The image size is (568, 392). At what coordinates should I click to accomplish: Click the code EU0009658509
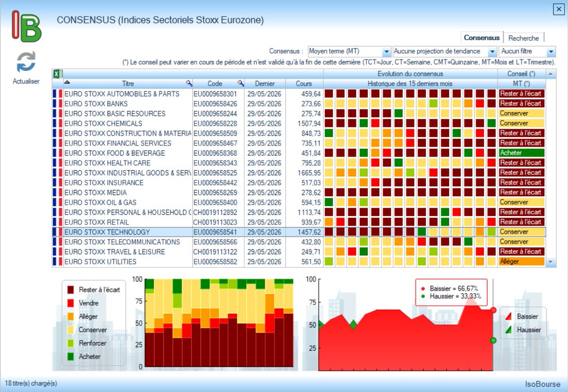point(215,133)
